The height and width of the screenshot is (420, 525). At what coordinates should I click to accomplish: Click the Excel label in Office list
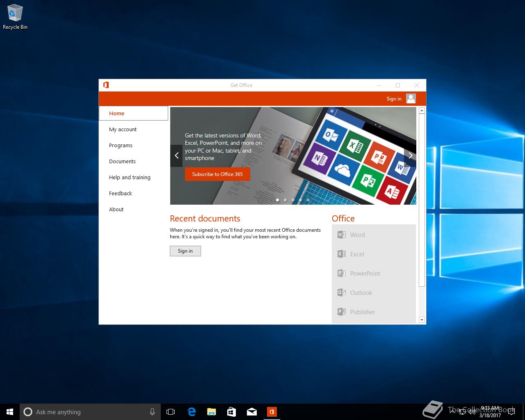click(357, 254)
